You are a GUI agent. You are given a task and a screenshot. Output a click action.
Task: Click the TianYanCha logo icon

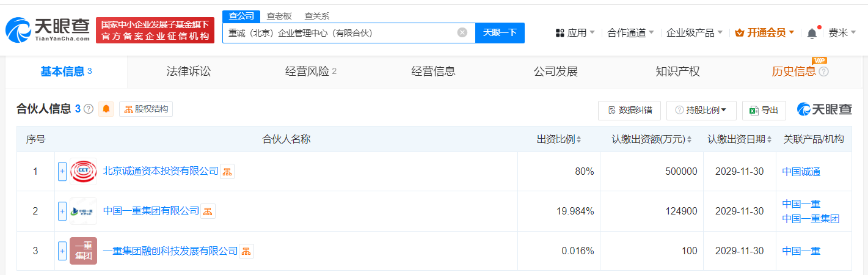coord(18,31)
